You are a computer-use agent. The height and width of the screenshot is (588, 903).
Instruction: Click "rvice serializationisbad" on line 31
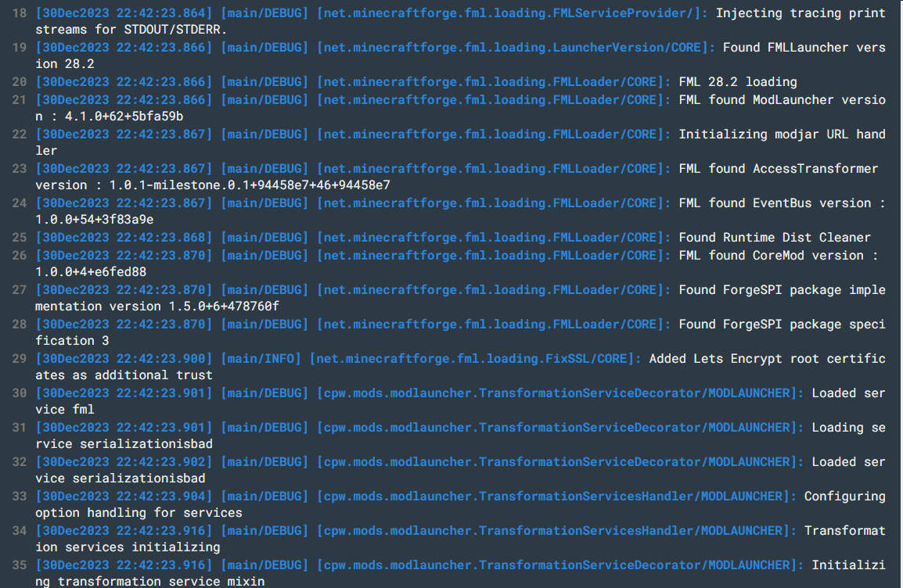(124, 444)
